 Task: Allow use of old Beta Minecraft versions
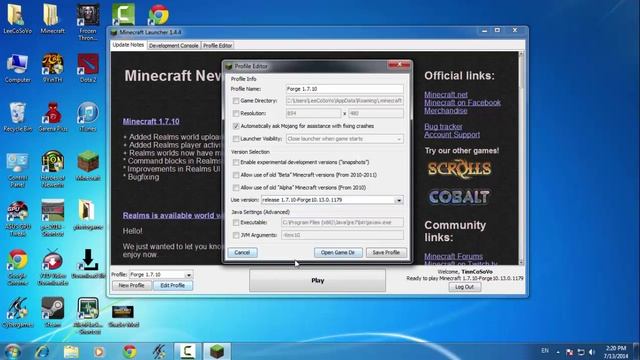pos(236,175)
